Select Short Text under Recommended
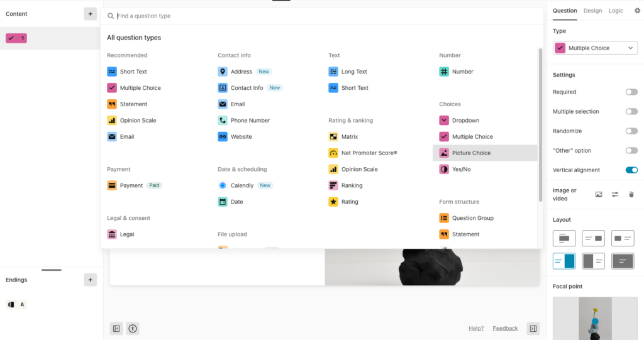The height and width of the screenshot is (340, 644). point(127,72)
